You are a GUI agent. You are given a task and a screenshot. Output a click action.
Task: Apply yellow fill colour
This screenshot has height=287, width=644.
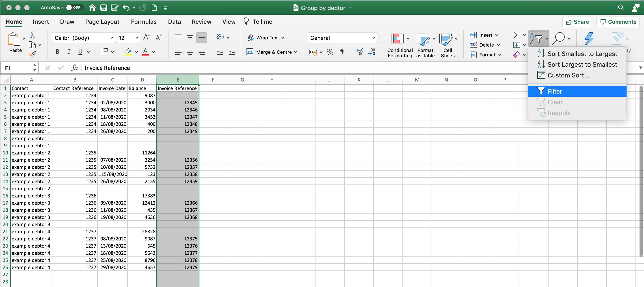pos(128,52)
